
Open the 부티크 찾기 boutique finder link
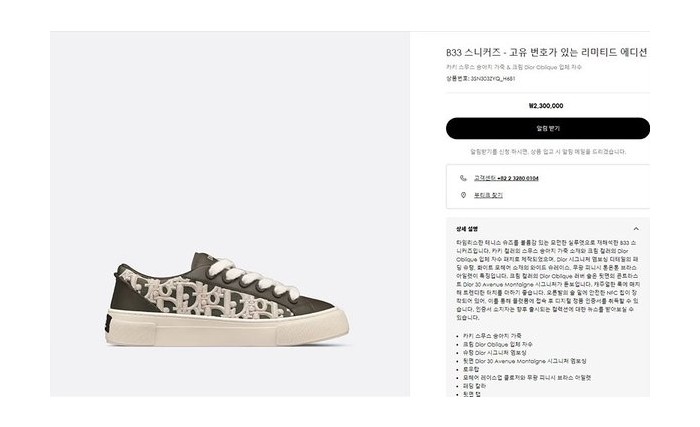pyautogui.click(x=488, y=195)
